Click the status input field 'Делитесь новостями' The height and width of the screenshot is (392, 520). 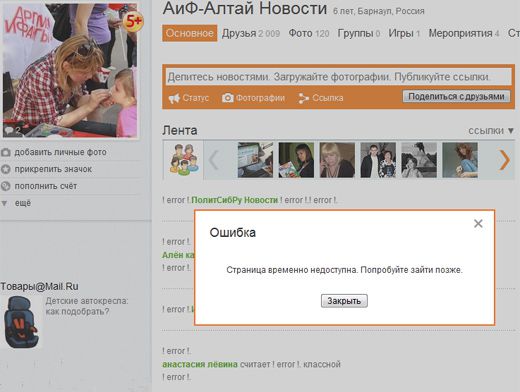point(338,77)
